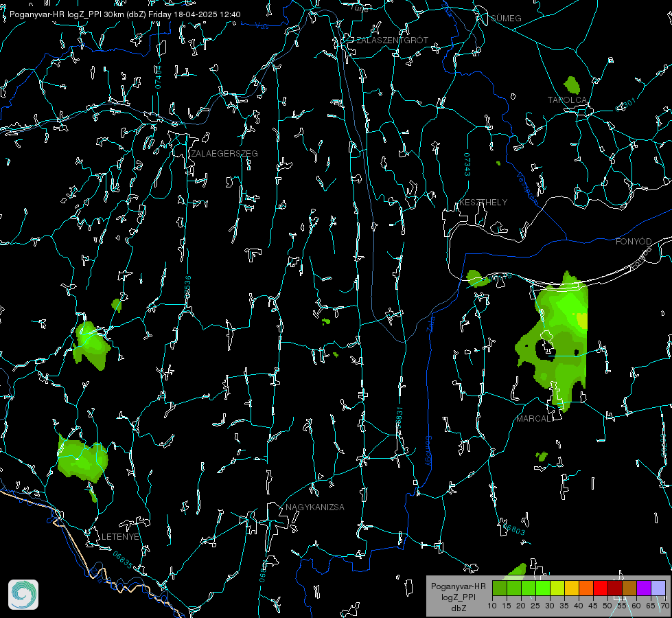
Task: Click the legend scale value 30
Action: [x=550, y=606]
